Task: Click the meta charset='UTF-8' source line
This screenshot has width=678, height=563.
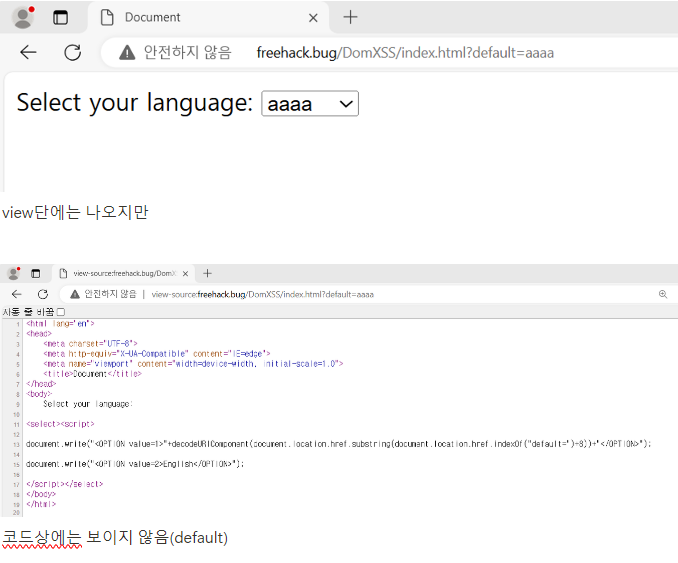Action: point(90,344)
